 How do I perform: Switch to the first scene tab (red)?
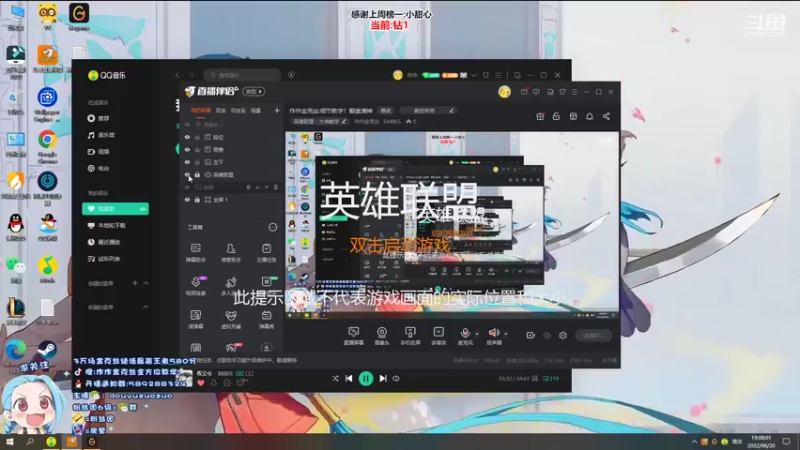pos(201,110)
